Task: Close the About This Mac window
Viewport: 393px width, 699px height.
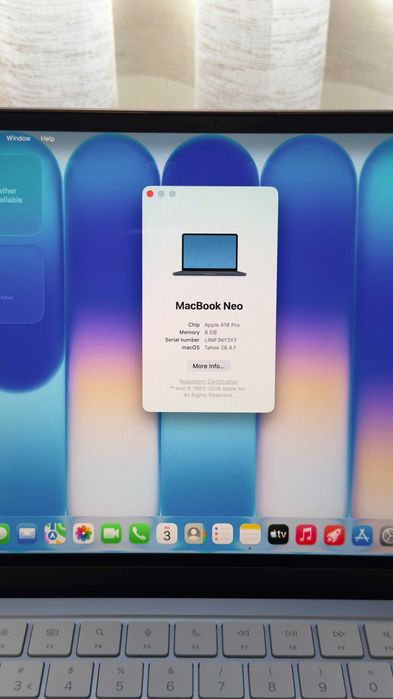Action: click(150, 194)
